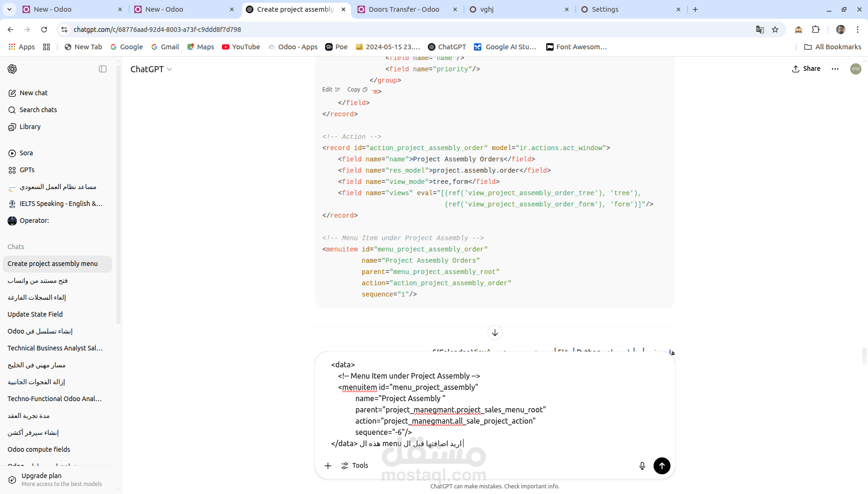Open the Odoo - Apps bookmark
The width and height of the screenshot is (868, 494).
point(293,47)
